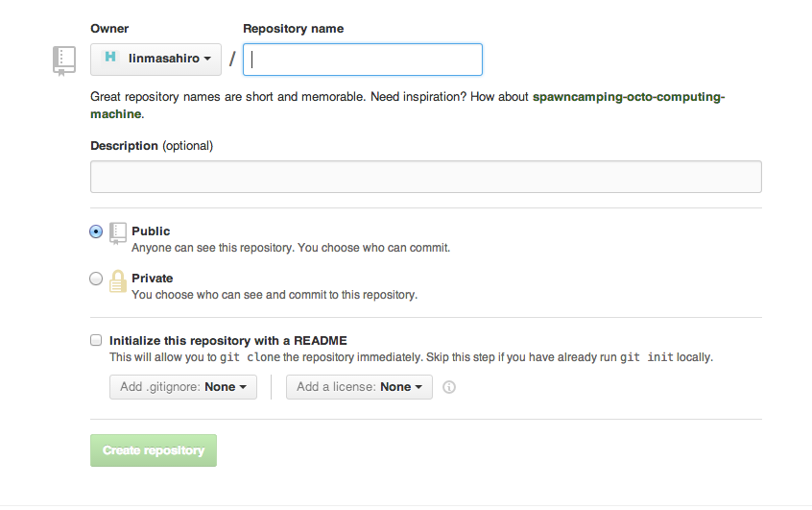Click the Initialize this repository README label
812x510 pixels.
pyautogui.click(x=228, y=340)
